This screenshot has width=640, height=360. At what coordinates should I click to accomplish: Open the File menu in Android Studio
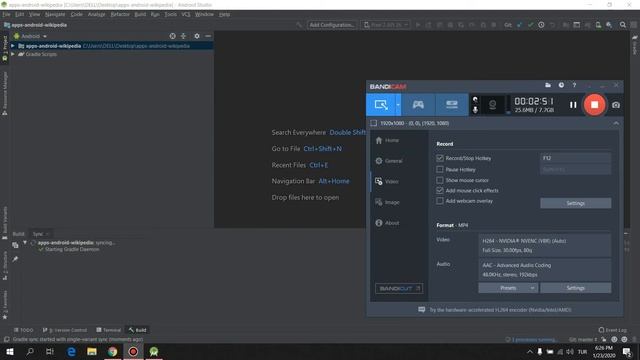coord(7,14)
